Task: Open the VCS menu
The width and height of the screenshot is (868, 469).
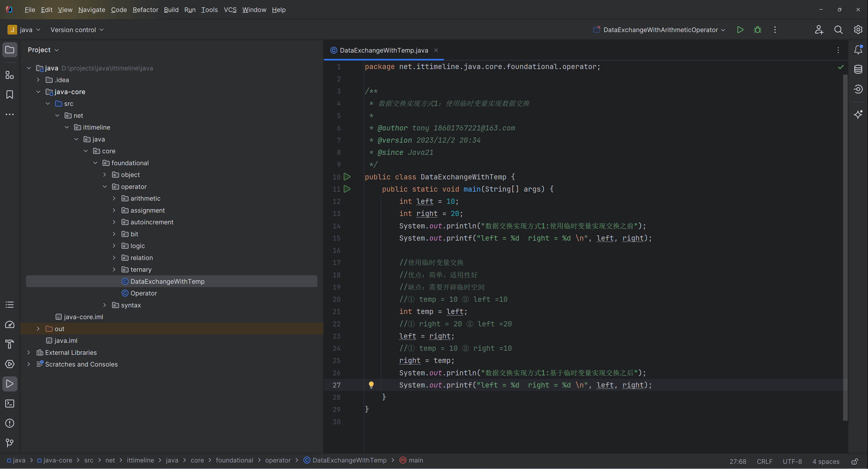Action: pos(230,10)
